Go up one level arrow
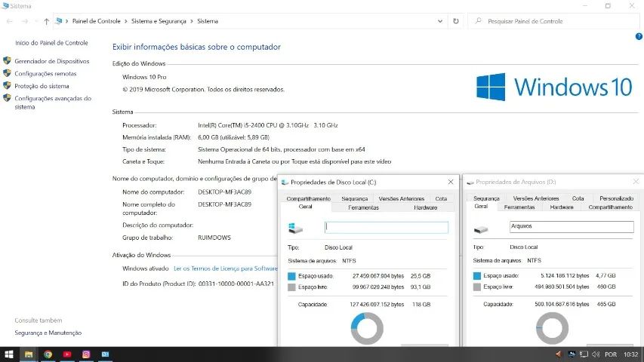This screenshot has width=644, height=362. click(46, 21)
